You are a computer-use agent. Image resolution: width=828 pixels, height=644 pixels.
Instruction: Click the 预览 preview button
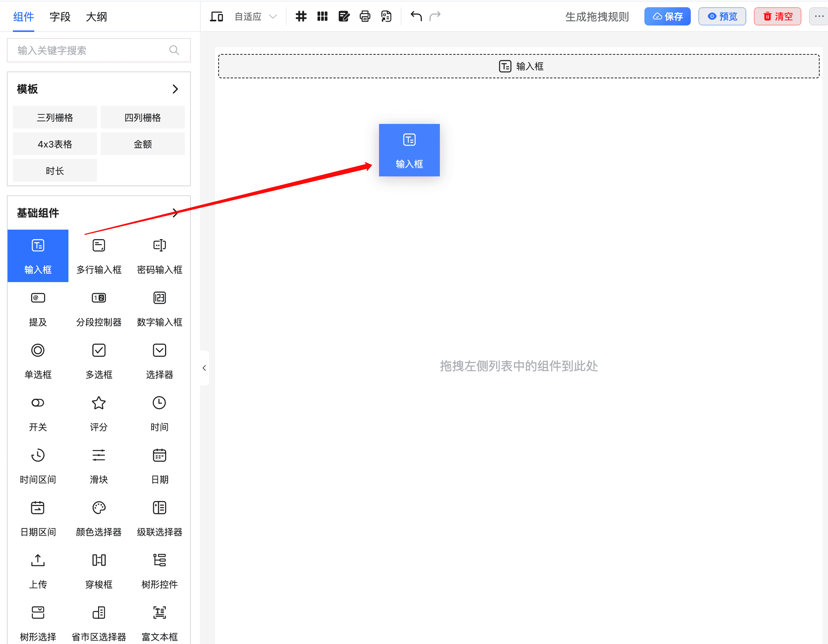[x=722, y=16]
